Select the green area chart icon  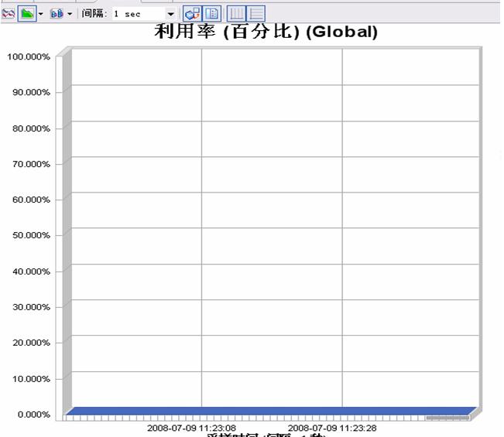[27, 14]
